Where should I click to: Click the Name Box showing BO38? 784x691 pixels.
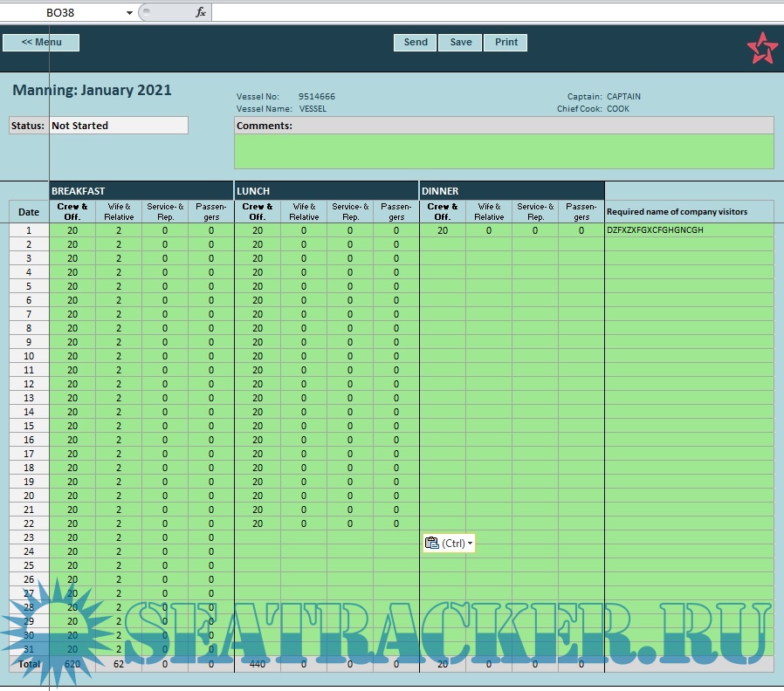click(61, 13)
